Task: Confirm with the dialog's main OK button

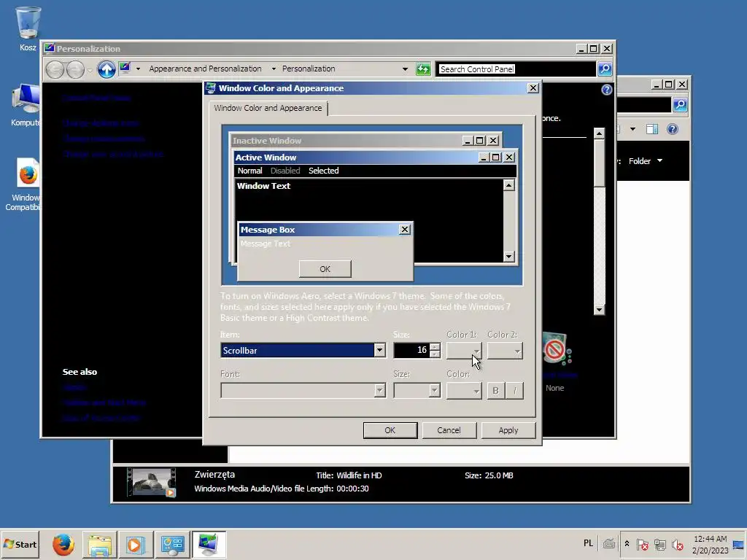Action: (390, 430)
